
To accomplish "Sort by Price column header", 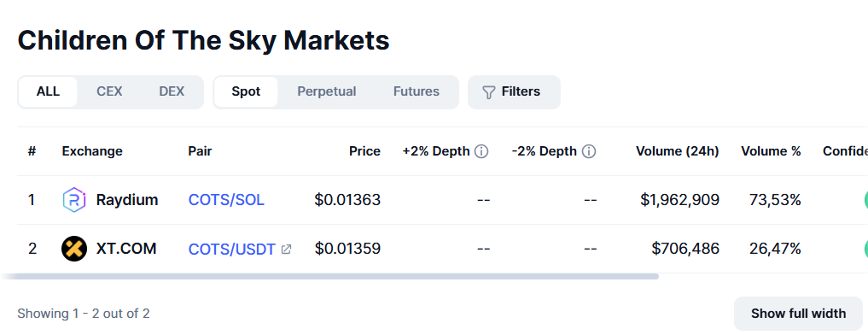I will click(x=364, y=151).
